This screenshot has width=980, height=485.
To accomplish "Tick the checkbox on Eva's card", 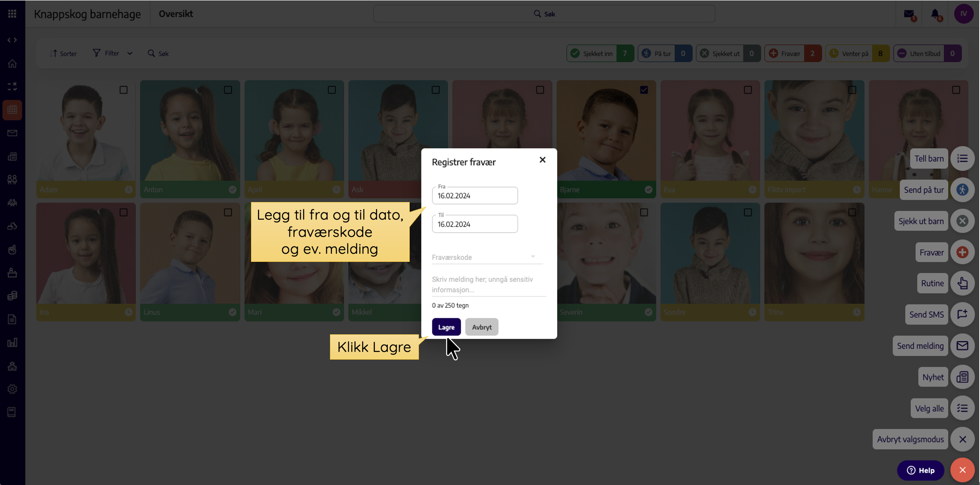I will tap(748, 90).
